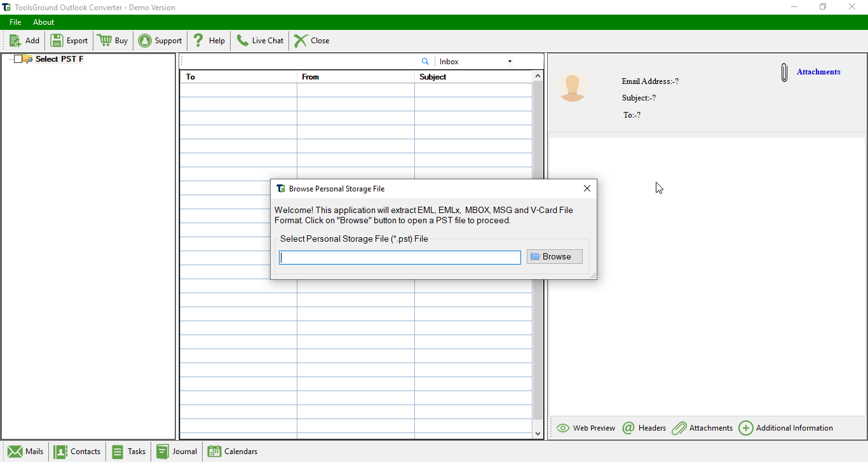Click the Buy cart icon
Image resolution: width=868 pixels, height=463 pixels.
104,41
